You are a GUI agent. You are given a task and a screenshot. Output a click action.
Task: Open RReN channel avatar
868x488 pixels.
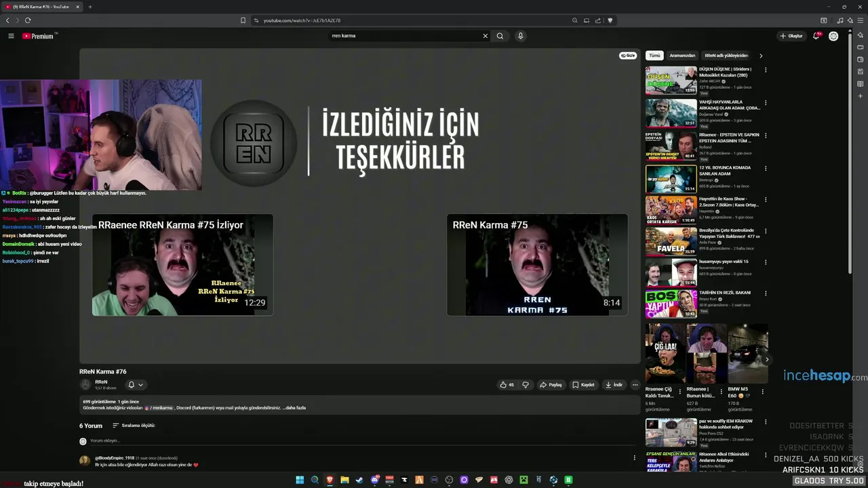point(85,384)
